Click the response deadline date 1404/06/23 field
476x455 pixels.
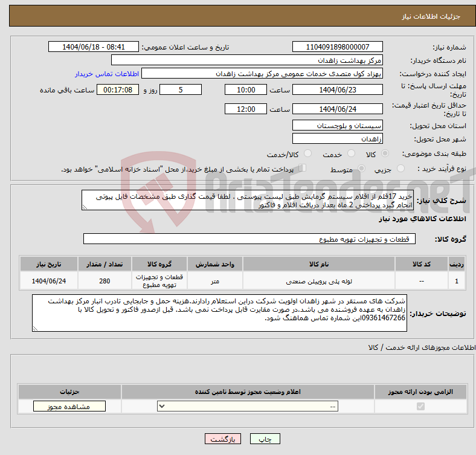(337, 89)
